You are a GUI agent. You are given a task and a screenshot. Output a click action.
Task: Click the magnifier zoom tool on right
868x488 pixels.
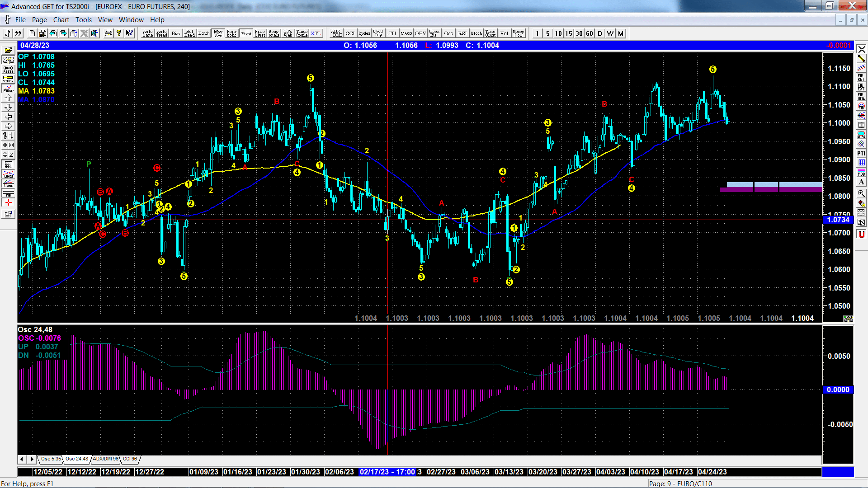861,193
